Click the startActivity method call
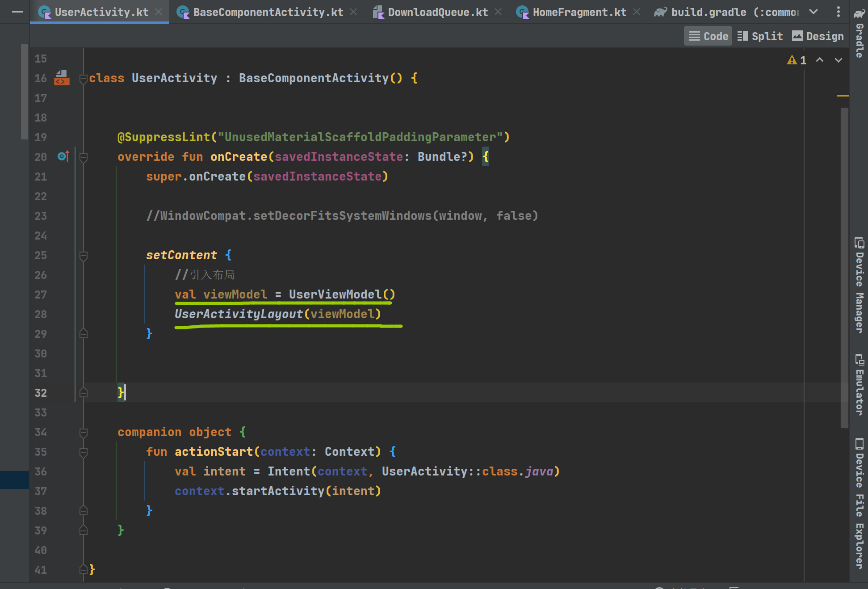This screenshot has height=589, width=868. (278, 491)
